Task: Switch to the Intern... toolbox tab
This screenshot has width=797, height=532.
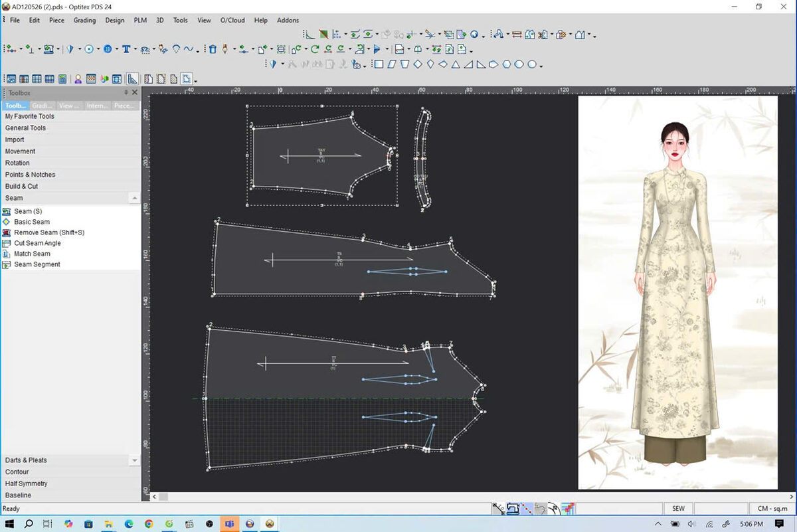Action: click(x=97, y=106)
